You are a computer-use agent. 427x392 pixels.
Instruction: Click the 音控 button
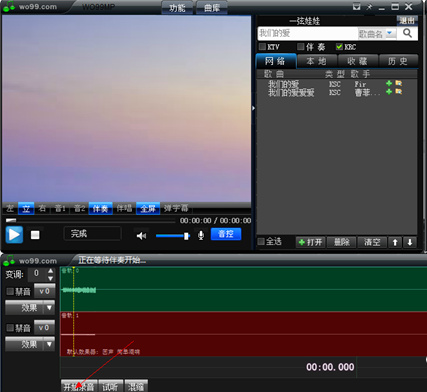[226, 234]
